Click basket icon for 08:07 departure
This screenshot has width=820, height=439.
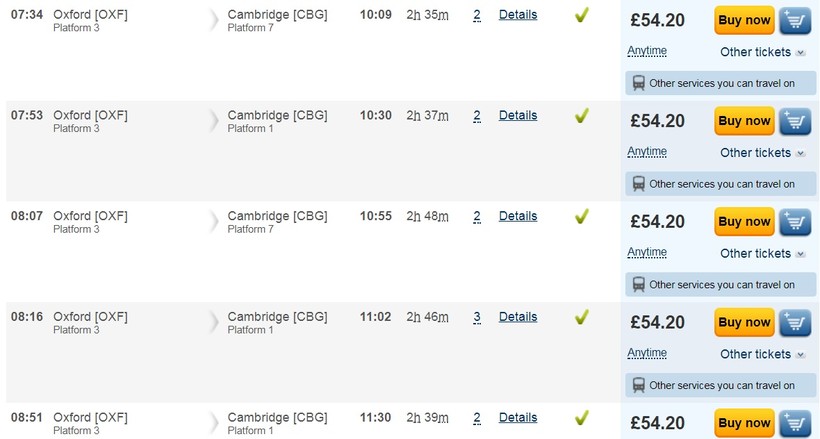[x=795, y=222]
